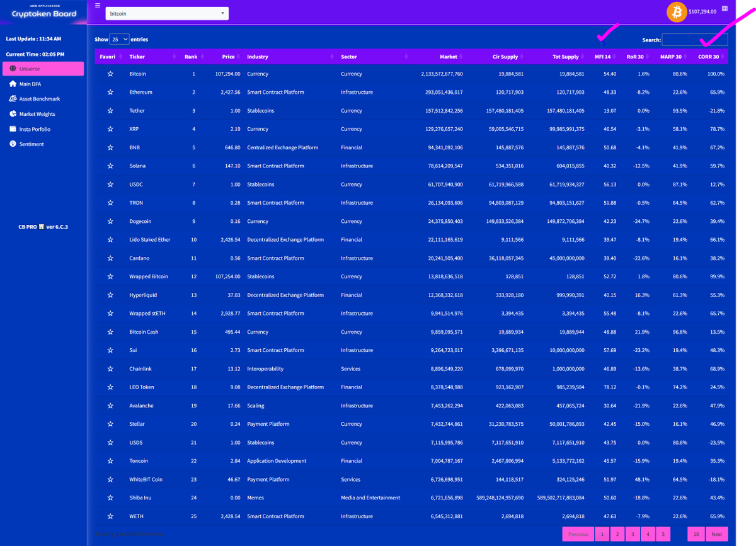Star the Stellar row
756x546 pixels.
pyautogui.click(x=110, y=424)
